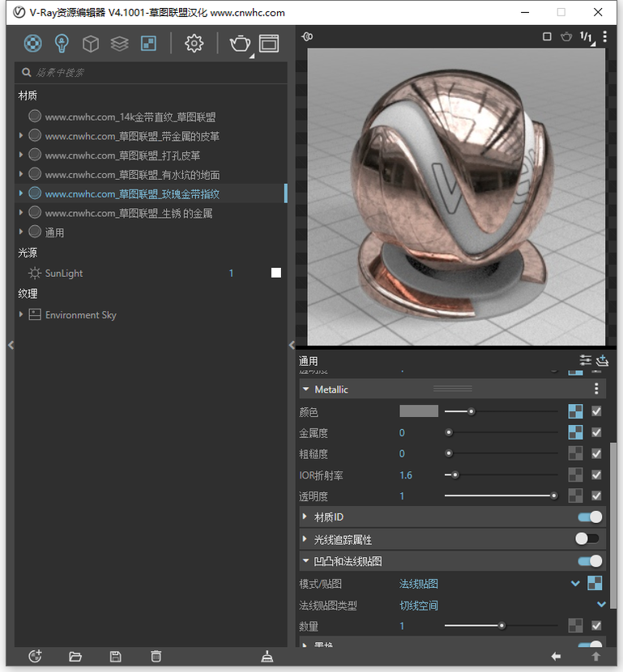The width and height of the screenshot is (623, 672).
Task: Expand the 光线追踪属性 section arrow
Action: click(x=305, y=538)
